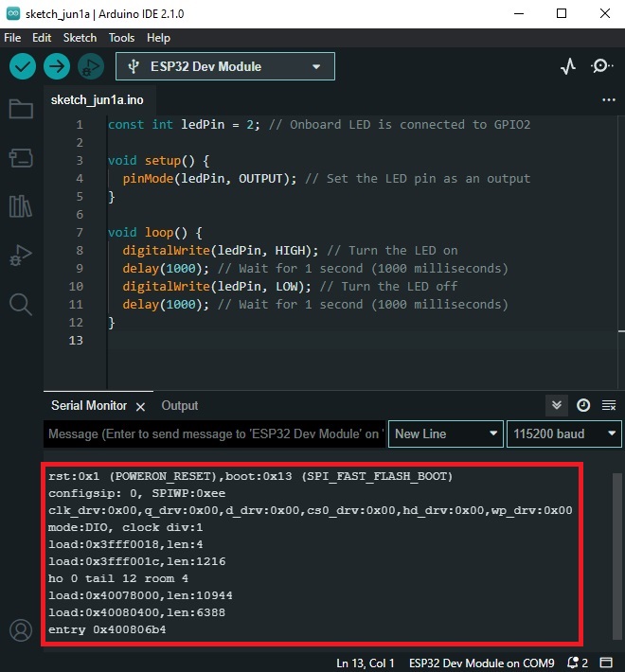Click the 'mode:DIO, clock div:1' serial line
Image resolution: width=625 pixels, height=672 pixels.
tap(125, 527)
